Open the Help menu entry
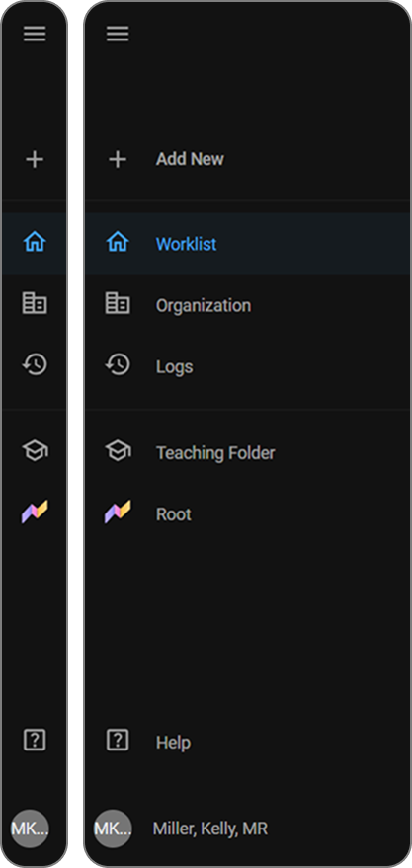 248,742
